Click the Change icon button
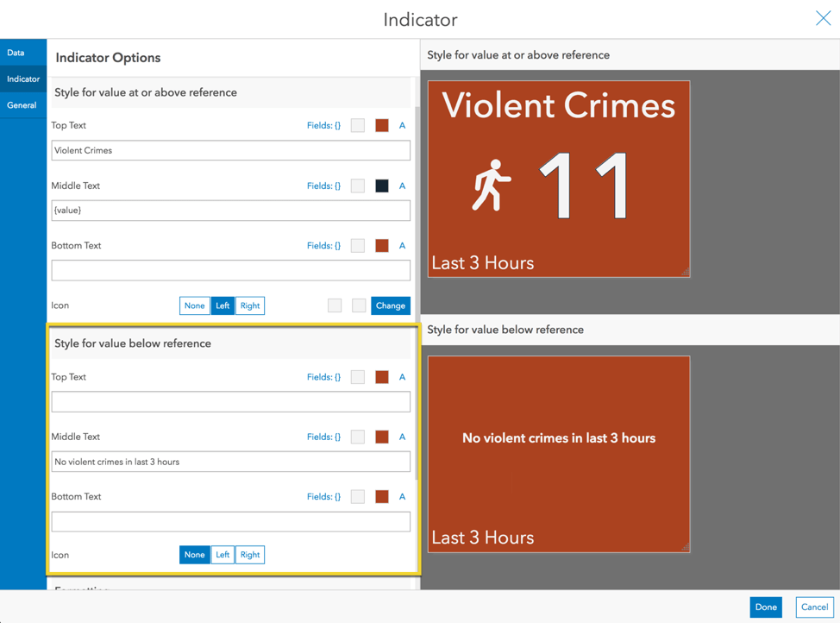This screenshot has height=623, width=840. point(391,305)
